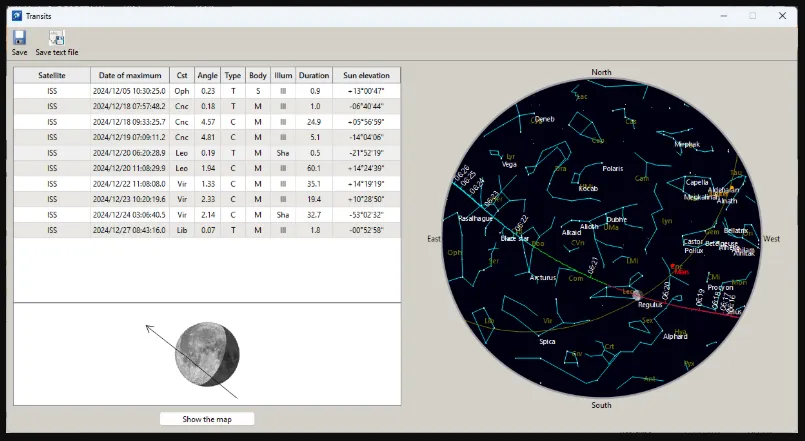Viewport: 805px width, 441px height.
Task: Sort by Date of maximum column header
Action: tap(130, 75)
